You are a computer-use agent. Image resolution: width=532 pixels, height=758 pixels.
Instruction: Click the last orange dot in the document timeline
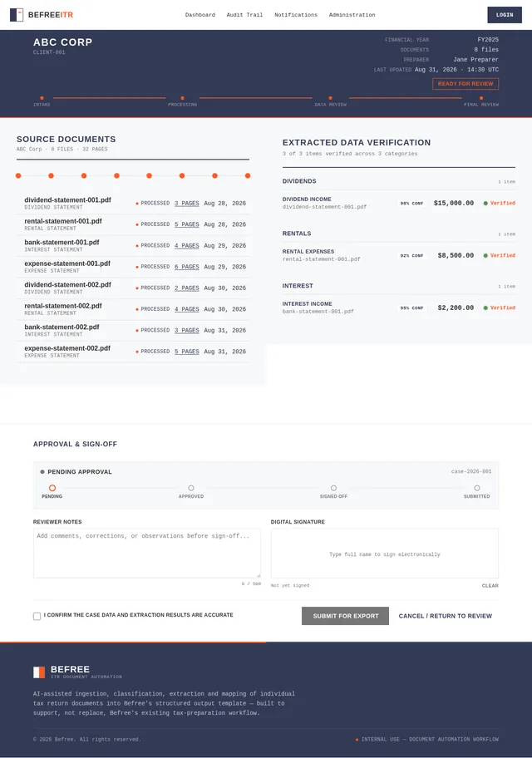pos(248,176)
